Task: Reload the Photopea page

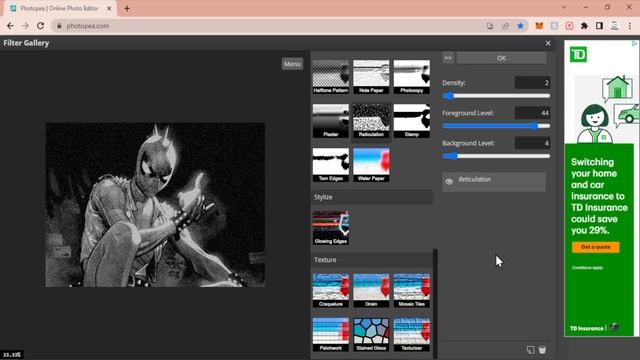Action: pyautogui.click(x=40, y=26)
